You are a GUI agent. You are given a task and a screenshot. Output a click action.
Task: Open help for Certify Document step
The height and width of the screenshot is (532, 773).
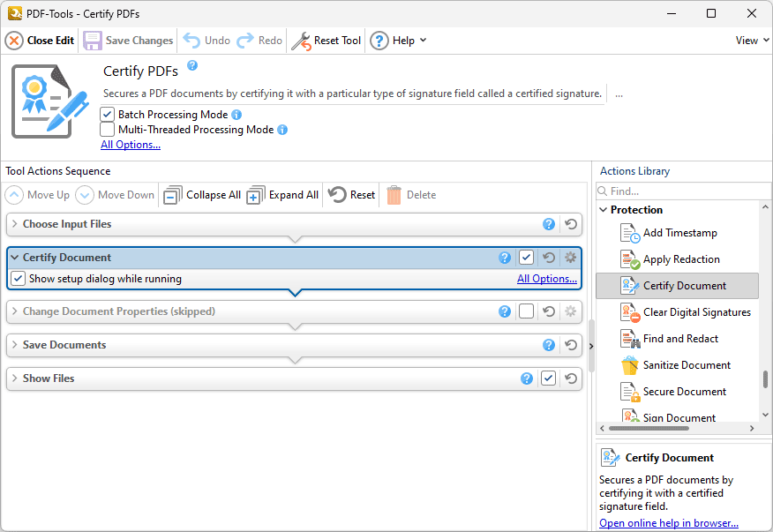click(505, 258)
